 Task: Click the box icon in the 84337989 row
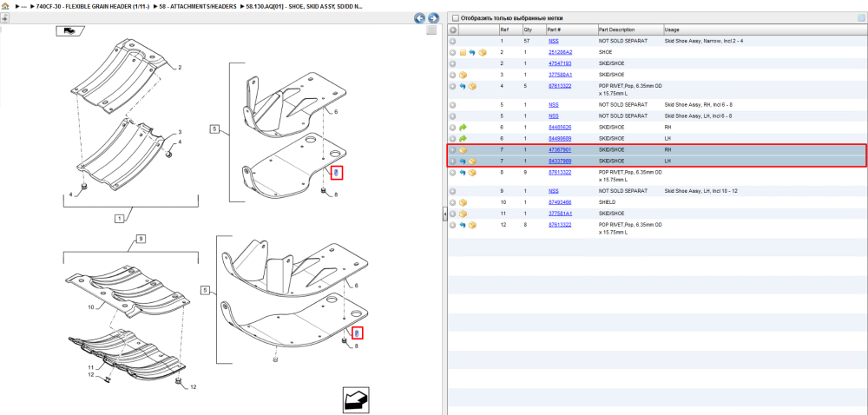[472, 161]
